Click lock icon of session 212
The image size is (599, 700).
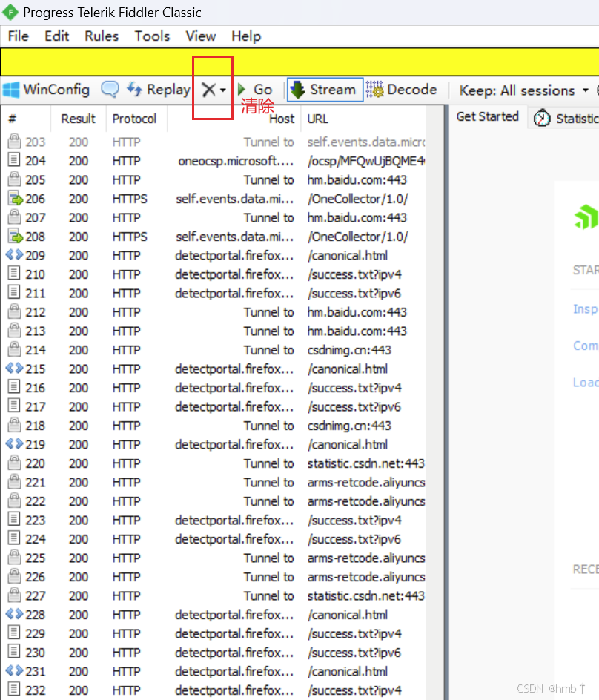pyautogui.click(x=14, y=311)
